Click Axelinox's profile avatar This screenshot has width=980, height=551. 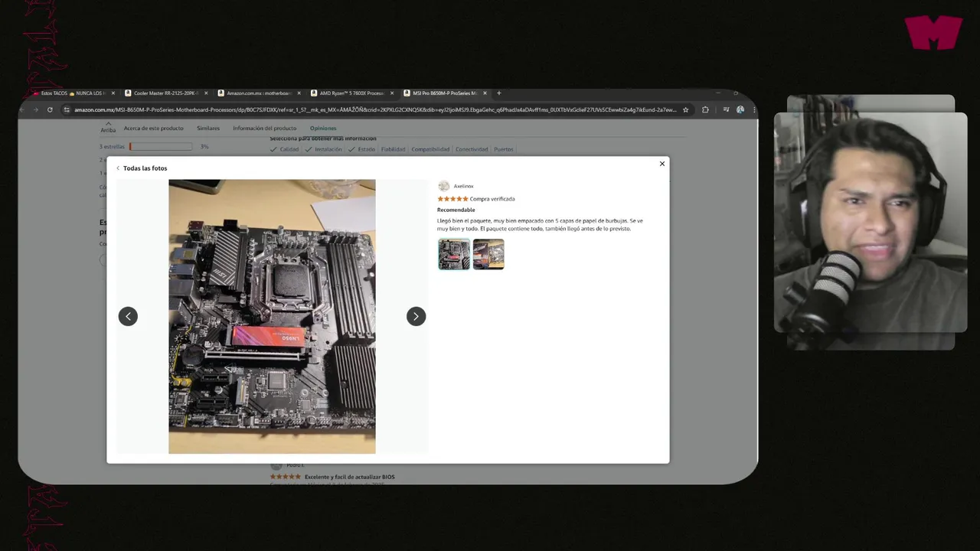tap(443, 186)
